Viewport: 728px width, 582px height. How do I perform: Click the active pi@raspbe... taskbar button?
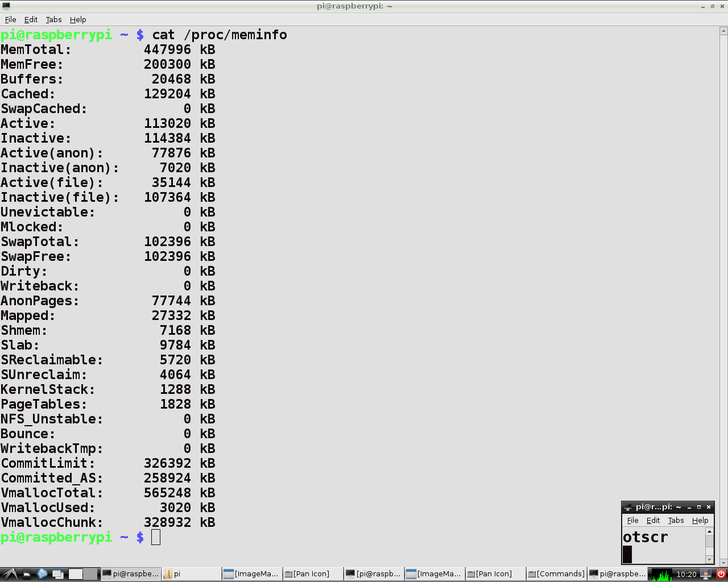pos(131,574)
